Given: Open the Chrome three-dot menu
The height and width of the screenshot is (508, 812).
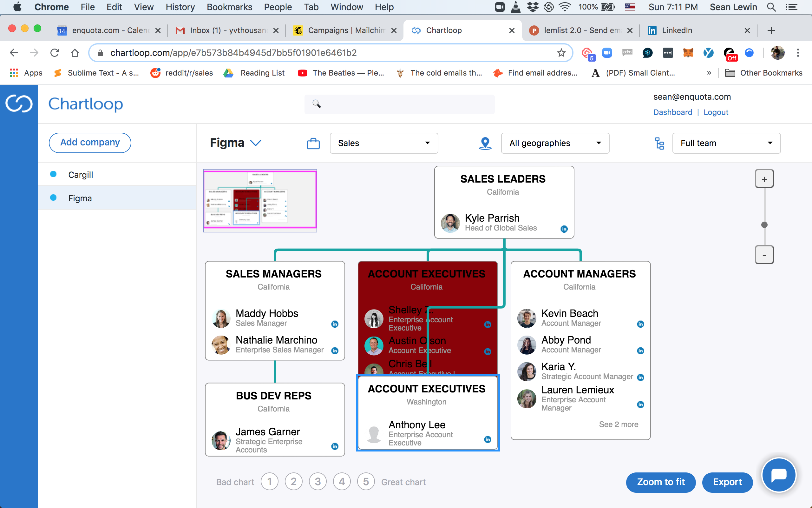Looking at the screenshot, I should pyautogui.click(x=798, y=53).
